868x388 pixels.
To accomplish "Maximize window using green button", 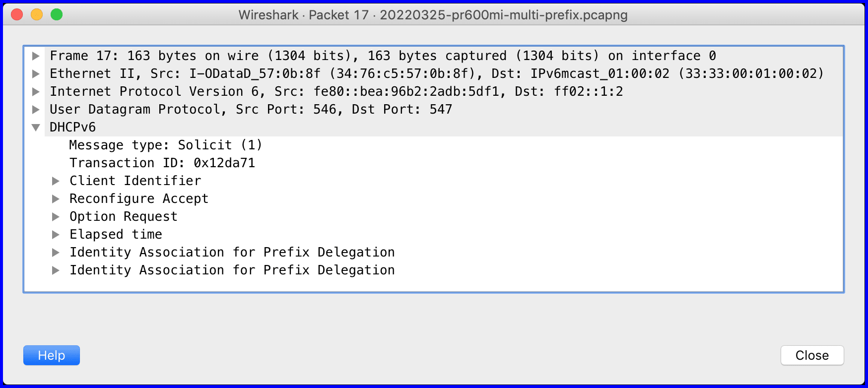I will 57,15.
